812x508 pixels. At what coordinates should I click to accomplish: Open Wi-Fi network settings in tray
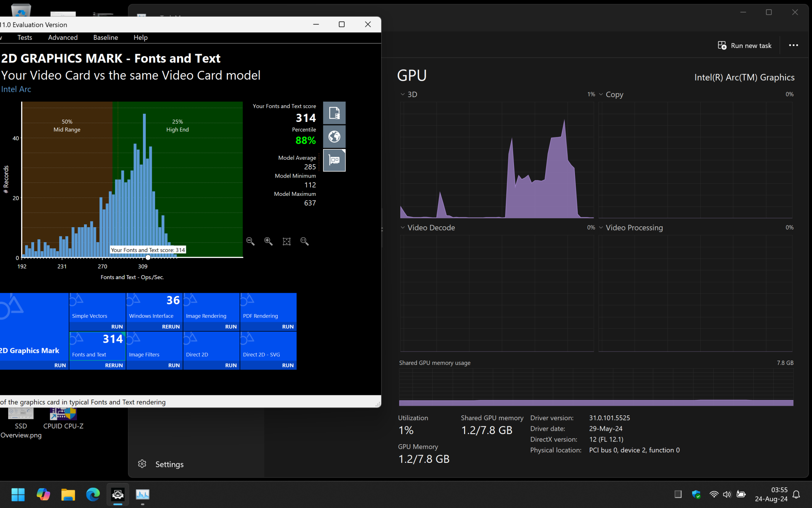pos(714,495)
